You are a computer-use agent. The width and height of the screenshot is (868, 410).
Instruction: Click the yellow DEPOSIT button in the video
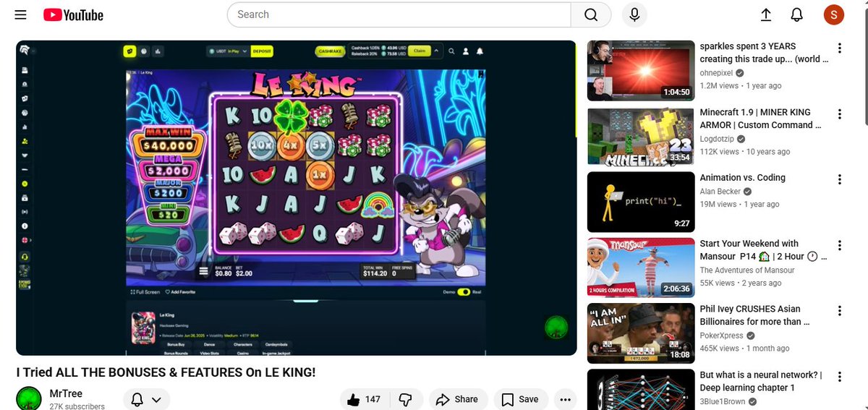coord(262,51)
